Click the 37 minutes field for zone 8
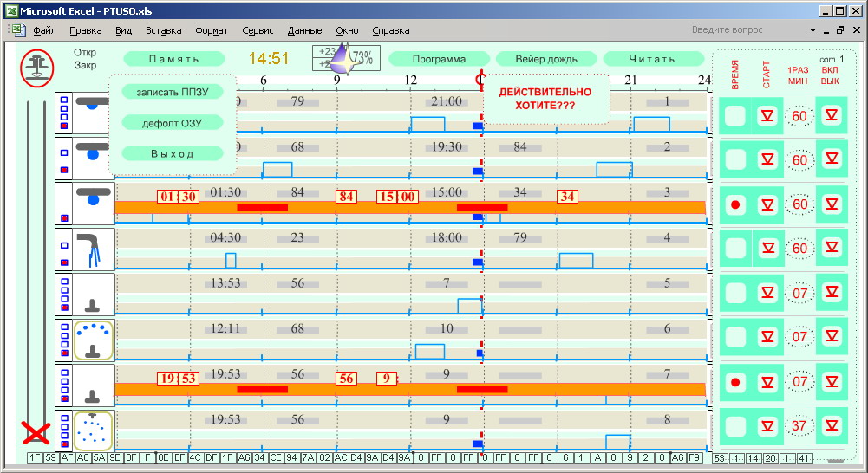 799,426
